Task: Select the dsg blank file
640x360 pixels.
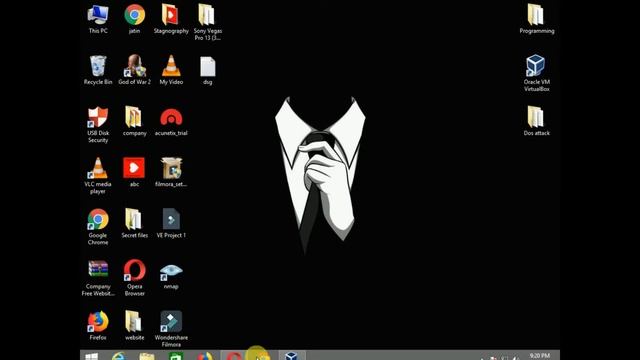Action: click(x=207, y=70)
